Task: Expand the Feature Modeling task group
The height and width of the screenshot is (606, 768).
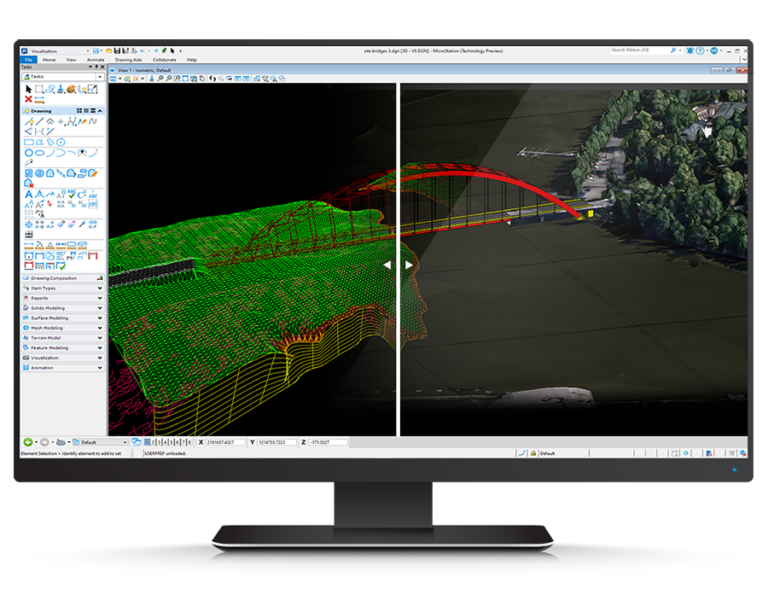Action: click(100, 348)
